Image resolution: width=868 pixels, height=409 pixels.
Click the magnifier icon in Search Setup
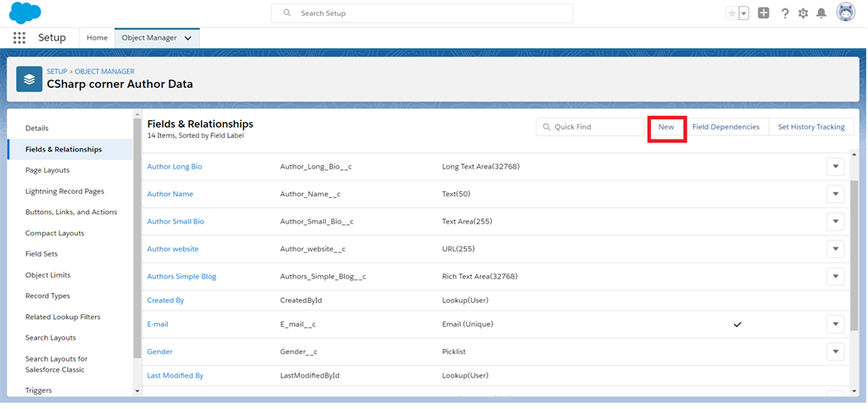287,13
